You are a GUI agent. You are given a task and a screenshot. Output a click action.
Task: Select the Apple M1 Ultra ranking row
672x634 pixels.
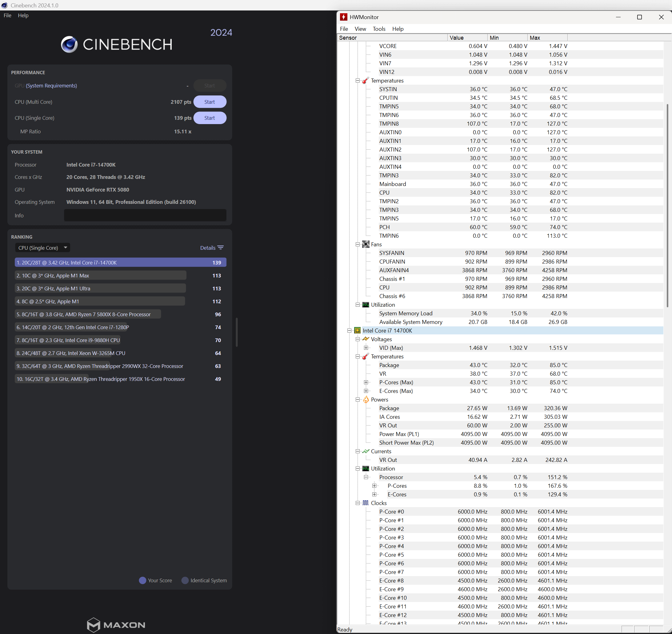click(x=121, y=289)
